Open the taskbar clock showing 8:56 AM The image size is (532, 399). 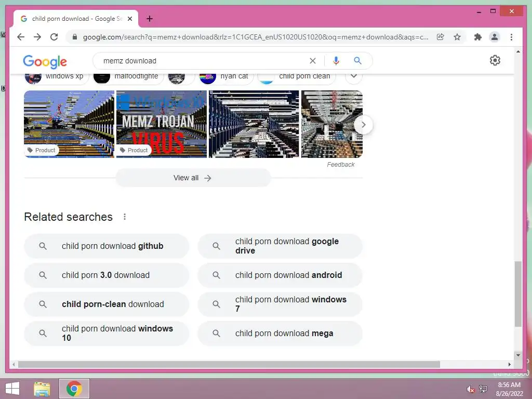point(509,389)
